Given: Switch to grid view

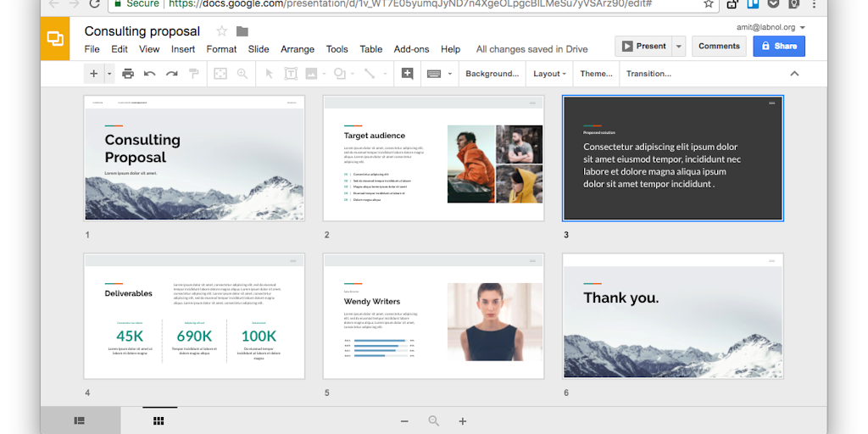Looking at the screenshot, I should pyautogui.click(x=159, y=420).
